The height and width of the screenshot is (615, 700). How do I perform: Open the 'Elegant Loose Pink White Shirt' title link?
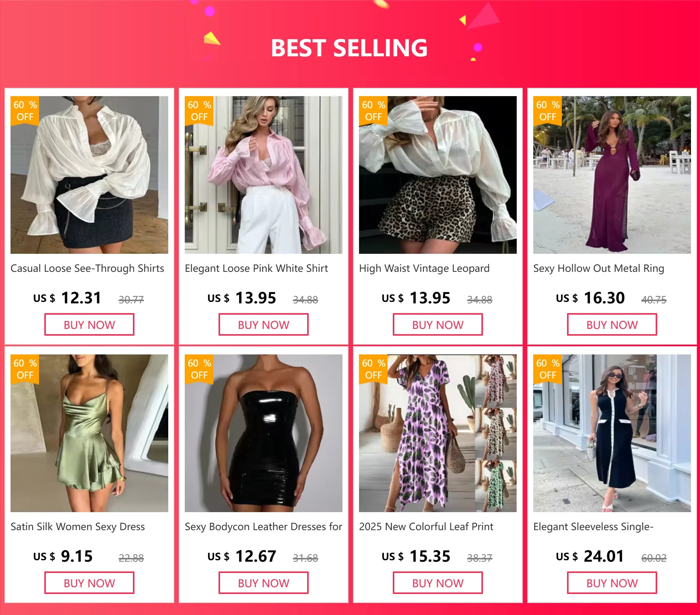(x=256, y=268)
